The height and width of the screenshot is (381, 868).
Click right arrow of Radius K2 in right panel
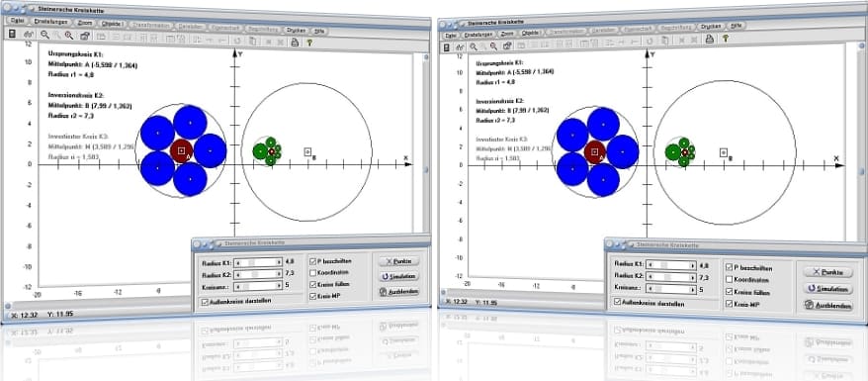(x=693, y=277)
